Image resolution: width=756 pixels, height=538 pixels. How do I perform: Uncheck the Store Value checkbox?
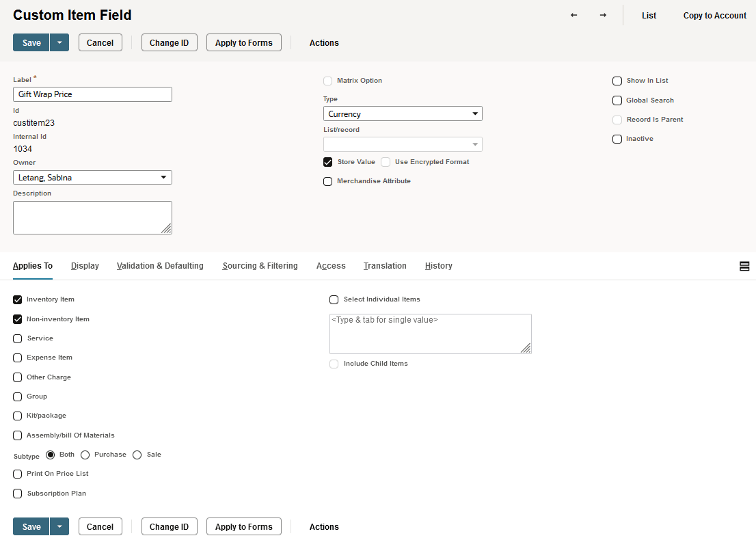[x=328, y=162]
